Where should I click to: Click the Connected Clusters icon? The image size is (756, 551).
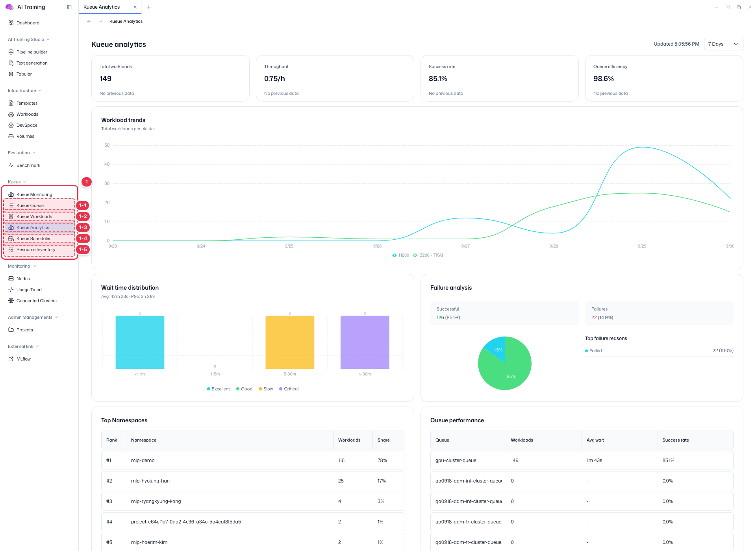point(11,301)
